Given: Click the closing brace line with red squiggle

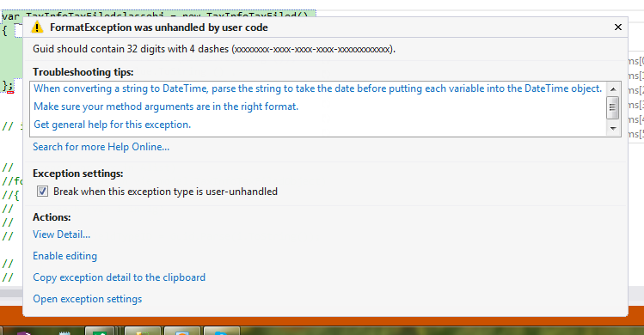Looking at the screenshot, I should coord(8,85).
